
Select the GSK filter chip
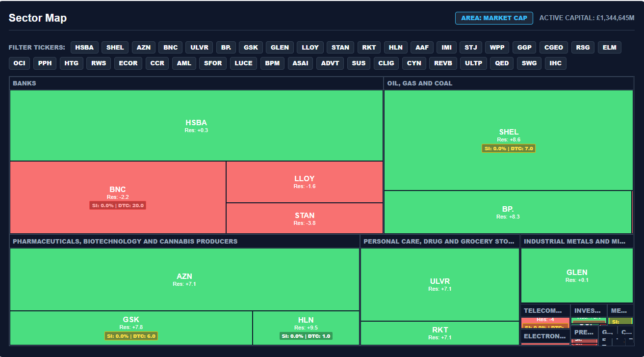(x=251, y=48)
